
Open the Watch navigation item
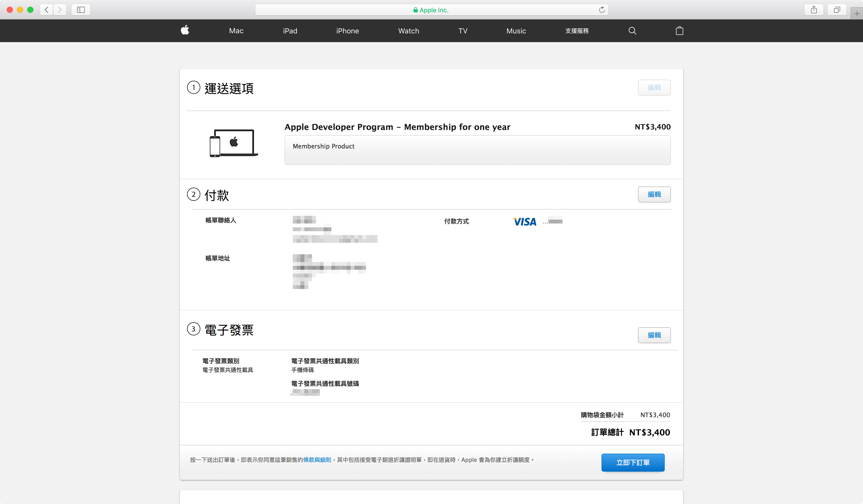click(x=409, y=31)
